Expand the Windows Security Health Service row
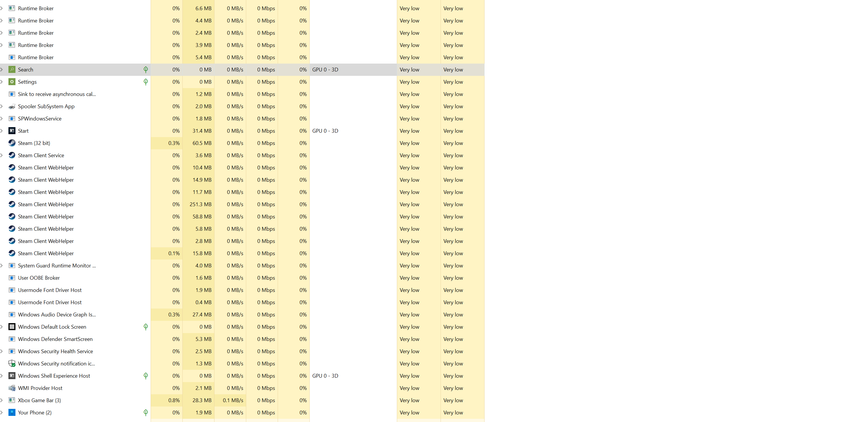 [x=2, y=351]
